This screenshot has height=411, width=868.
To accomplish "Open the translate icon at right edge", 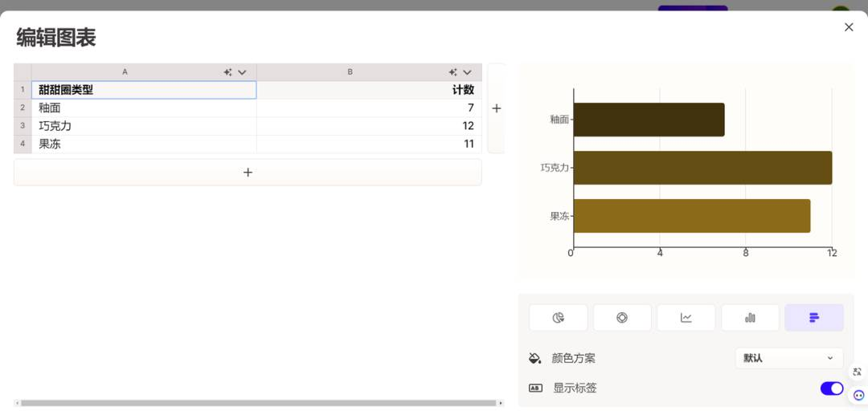I will 858,372.
